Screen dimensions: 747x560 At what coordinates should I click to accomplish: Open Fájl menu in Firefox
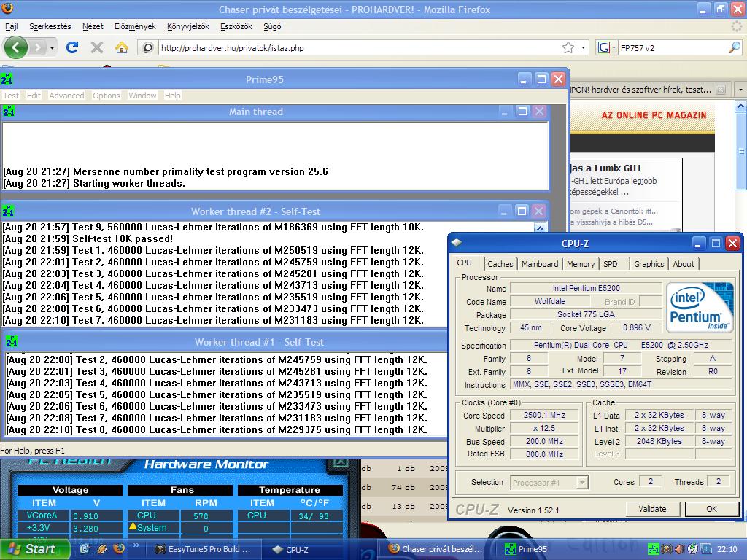[11, 26]
